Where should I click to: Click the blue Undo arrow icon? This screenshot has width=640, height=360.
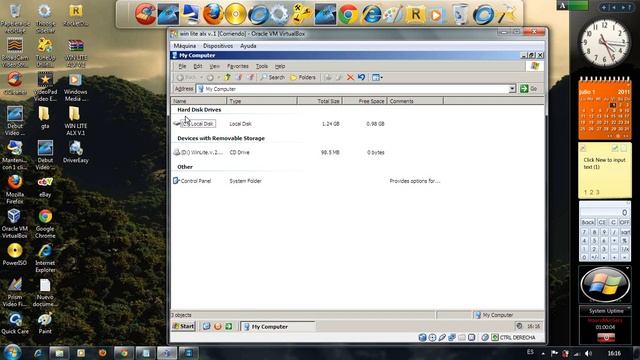click(x=361, y=77)
